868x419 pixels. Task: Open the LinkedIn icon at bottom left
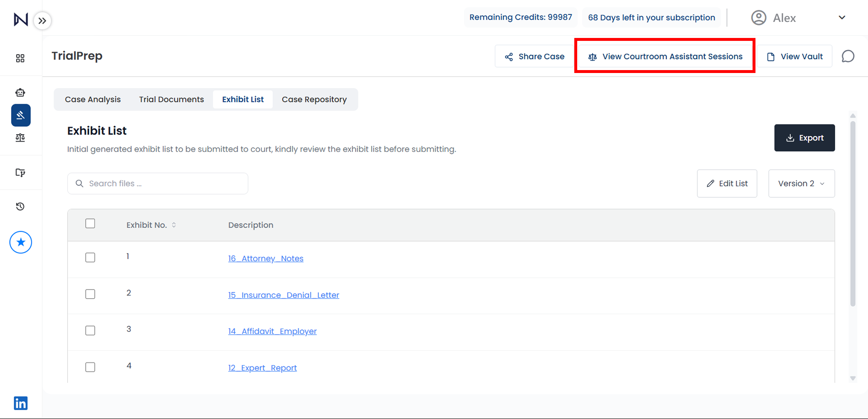tap(20, 403)
